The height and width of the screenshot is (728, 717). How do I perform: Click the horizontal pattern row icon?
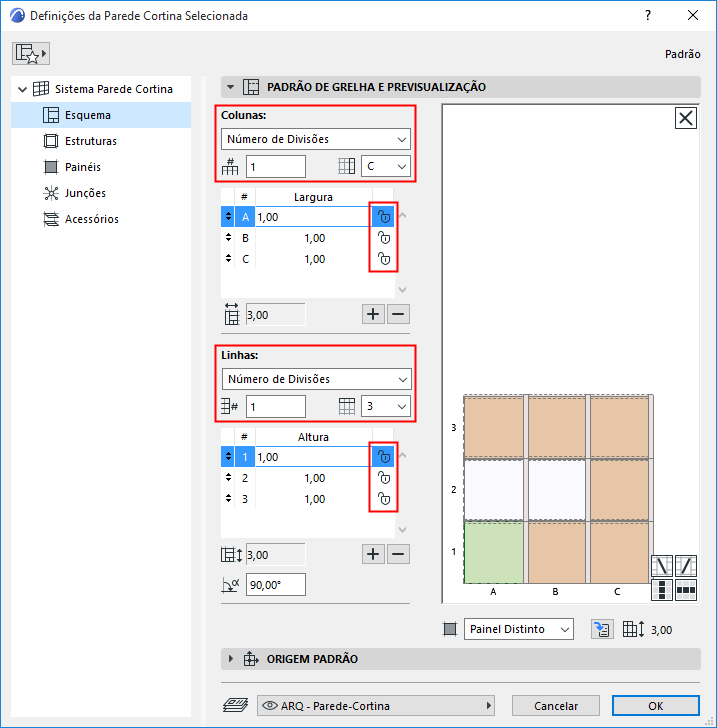(x=685, y=590)
